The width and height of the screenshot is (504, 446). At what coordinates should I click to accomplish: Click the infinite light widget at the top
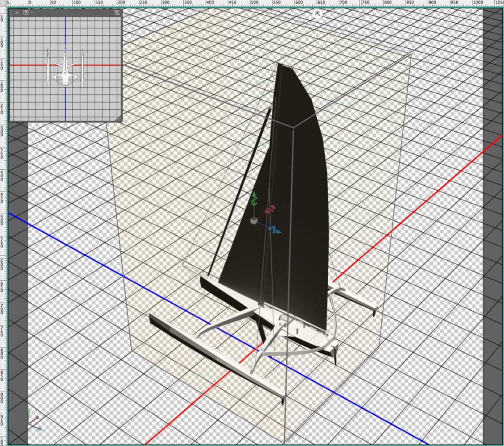coord(318,13)
